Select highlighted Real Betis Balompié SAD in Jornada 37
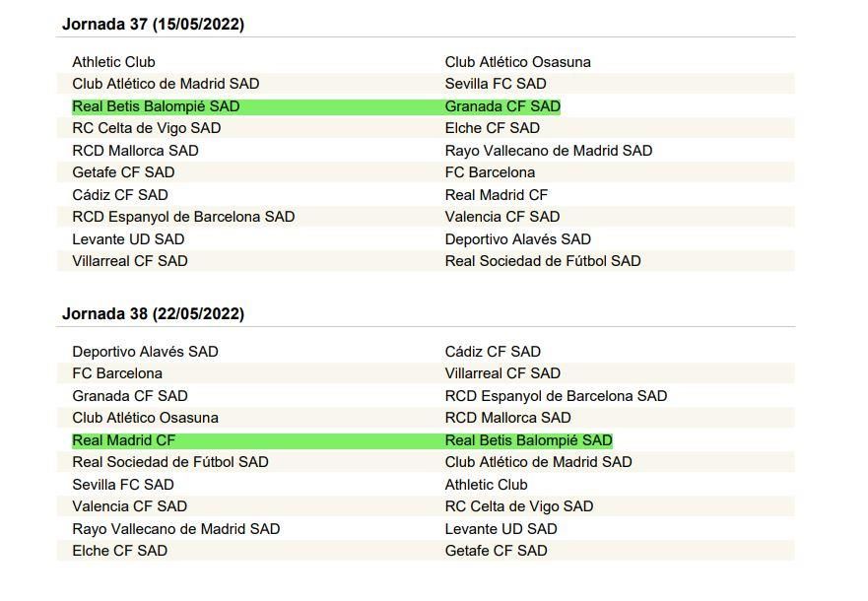Viewport: 868px width, 601px height. [x=156, y=106]
